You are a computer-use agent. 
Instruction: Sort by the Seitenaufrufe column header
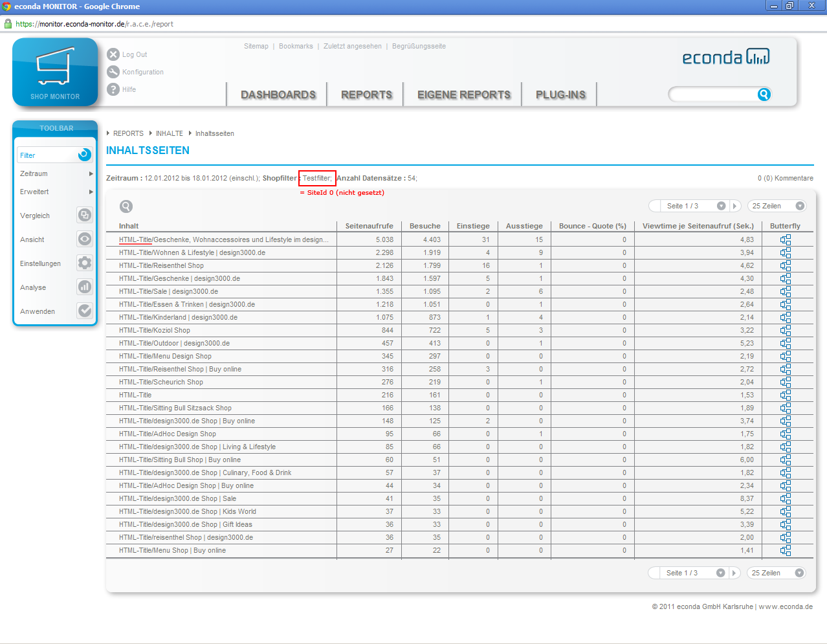coord(369,226)
